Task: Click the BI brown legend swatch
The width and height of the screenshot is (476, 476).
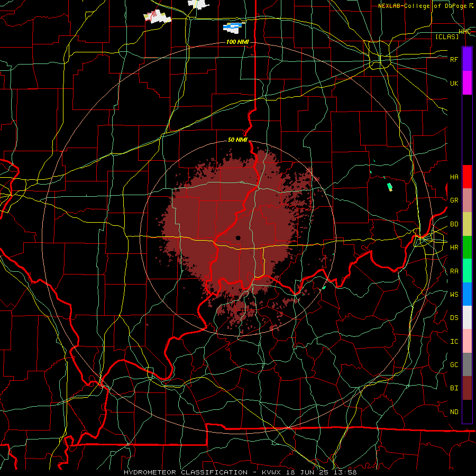Action: click(x=467, y=388)
